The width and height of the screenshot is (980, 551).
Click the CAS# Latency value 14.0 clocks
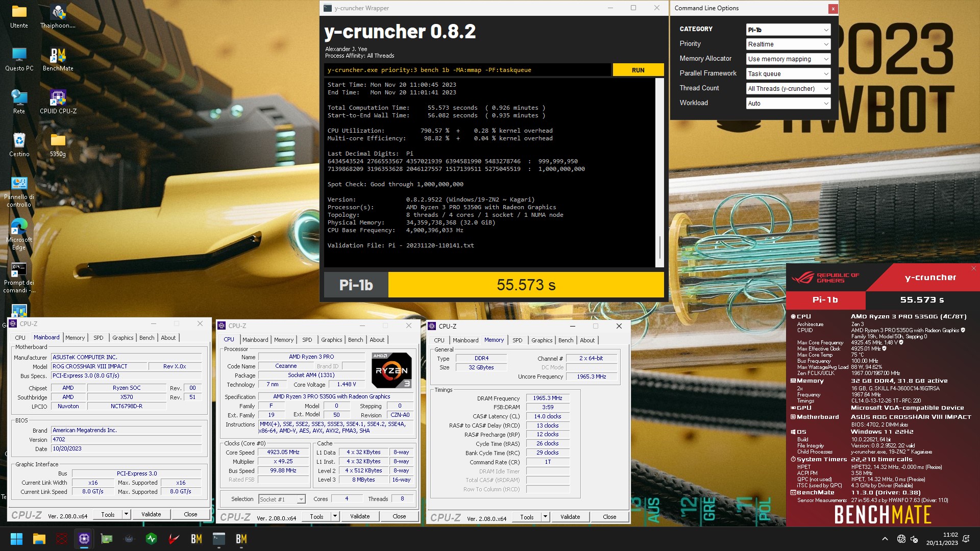[x=547, y=416]
